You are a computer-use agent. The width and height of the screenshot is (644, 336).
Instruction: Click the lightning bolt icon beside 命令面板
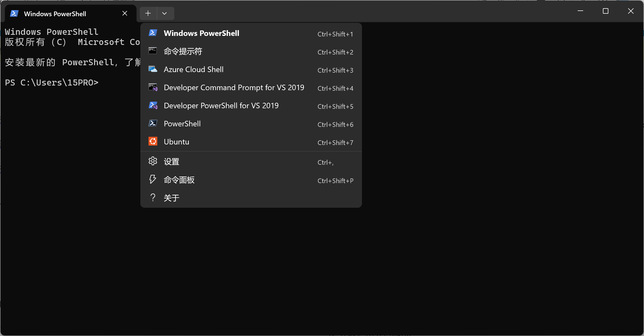pyautogui.click(x=153, y=179)
